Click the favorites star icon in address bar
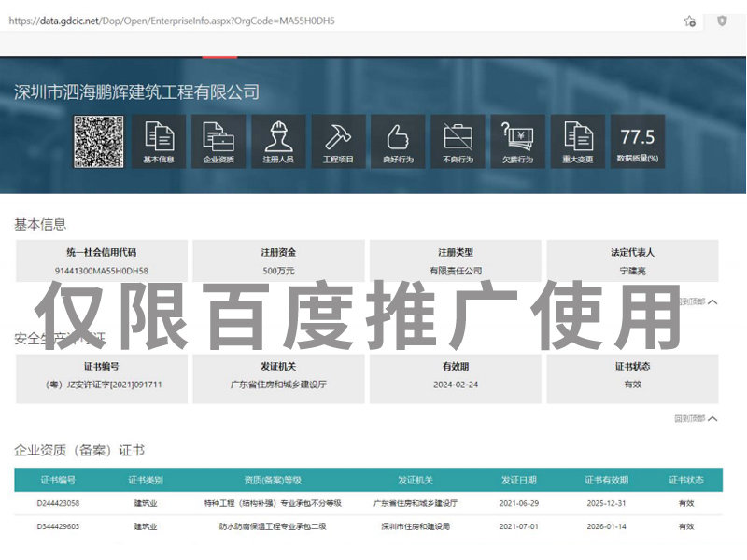Viewport: 747px width, 560px height. [x=690, y=21]
